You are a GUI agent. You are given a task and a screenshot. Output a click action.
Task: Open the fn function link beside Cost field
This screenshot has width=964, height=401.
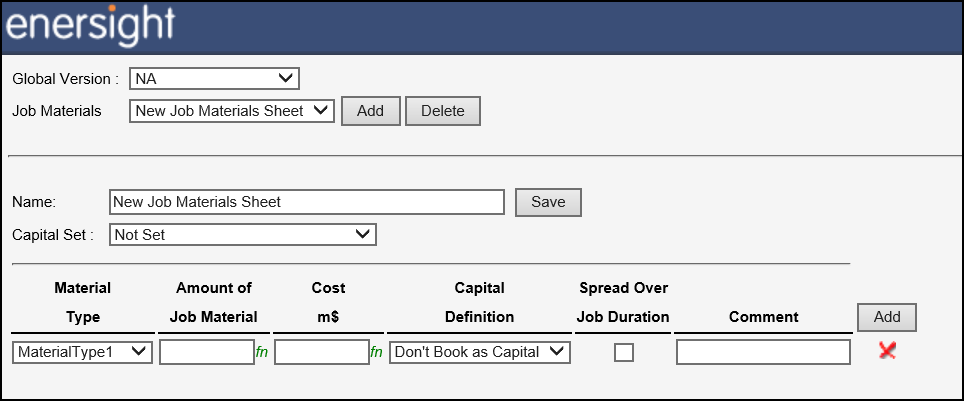coord(376,352)
